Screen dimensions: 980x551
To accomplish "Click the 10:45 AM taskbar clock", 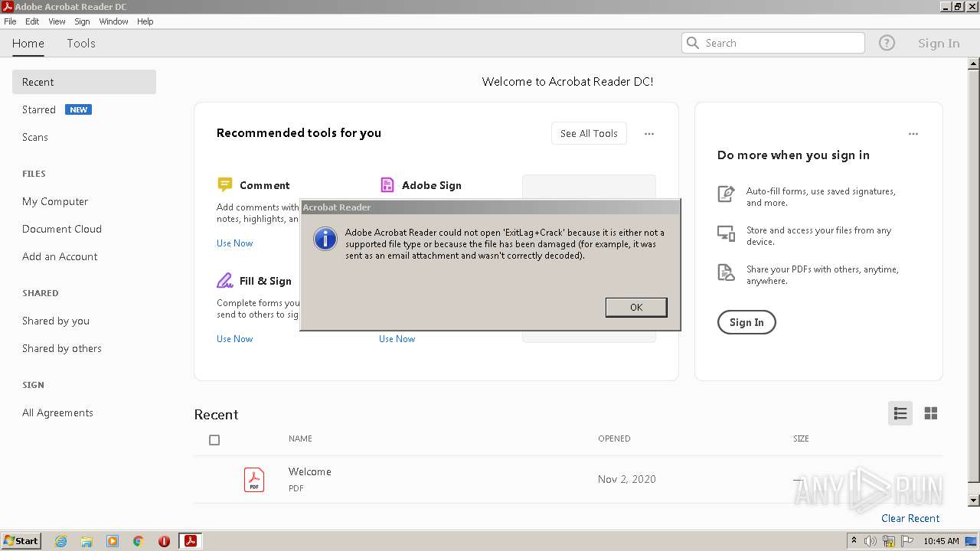I will click(941, 541).
